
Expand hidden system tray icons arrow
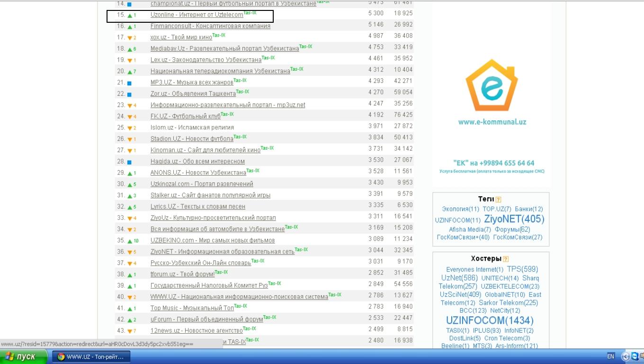click(626, 356)
